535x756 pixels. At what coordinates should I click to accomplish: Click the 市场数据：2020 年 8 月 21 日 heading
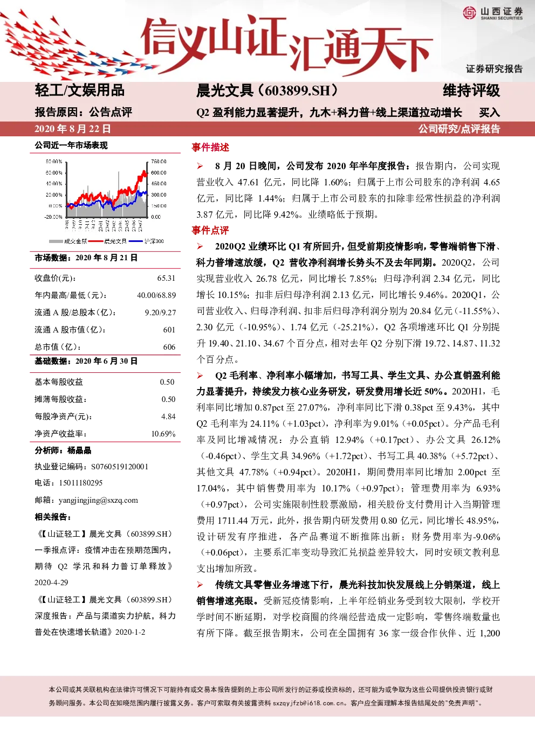point(86,258)
